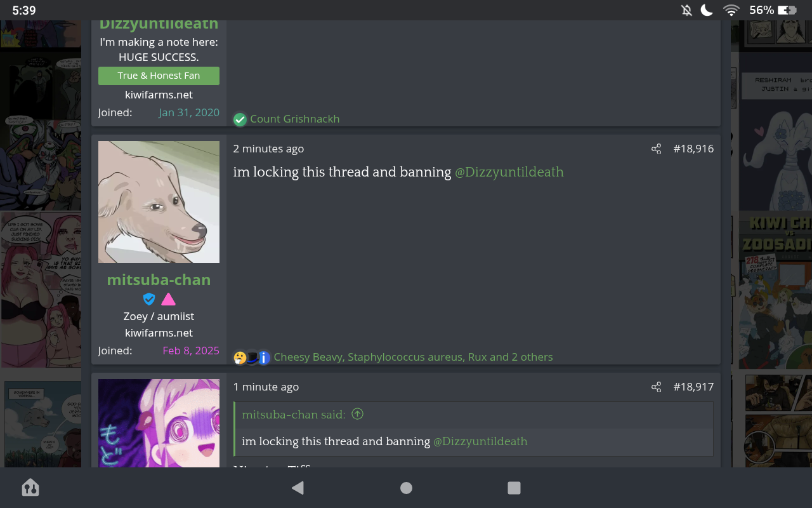Click the pink triangle badge under mitsuba-chan
Viewport: 812px width, 508px height.
(x=168, y=299)
